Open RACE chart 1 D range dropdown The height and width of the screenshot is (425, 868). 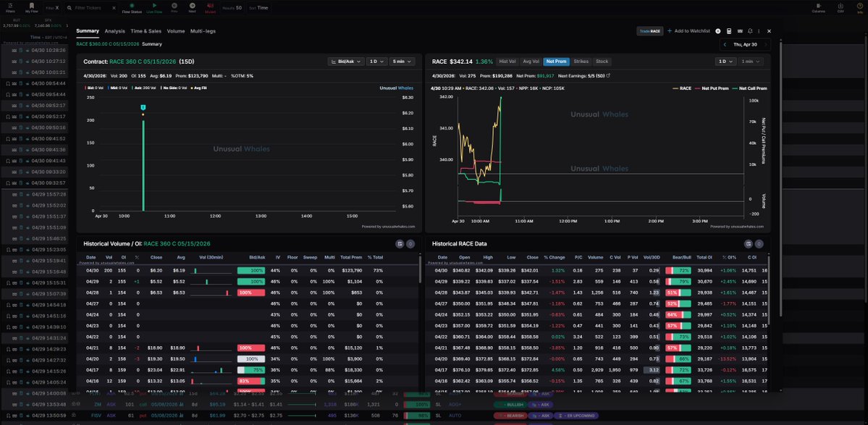(x=725, y=62)
